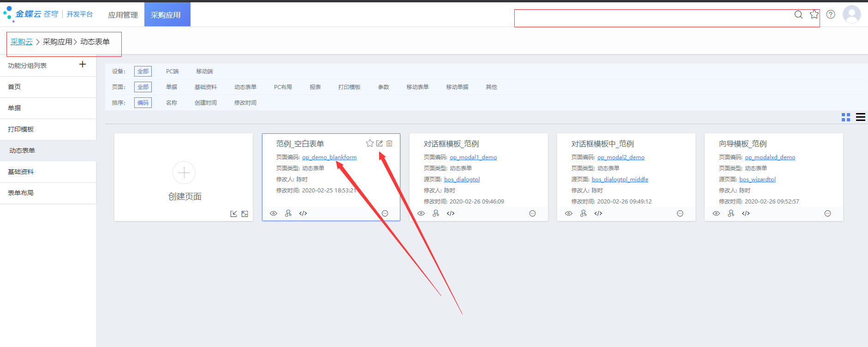Switch to list view
The width and height of the screenshot is (868, 347).
(x=861, y=117)
